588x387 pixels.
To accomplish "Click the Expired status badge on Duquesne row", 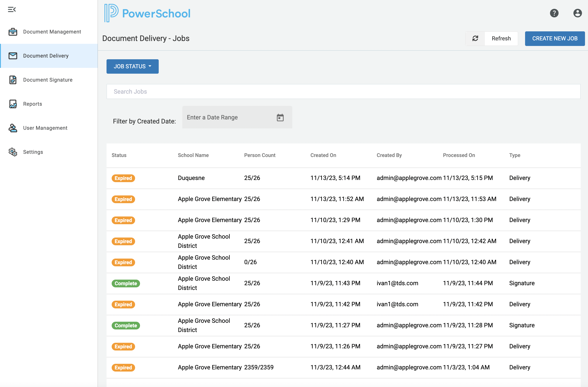I will [123, 178].
